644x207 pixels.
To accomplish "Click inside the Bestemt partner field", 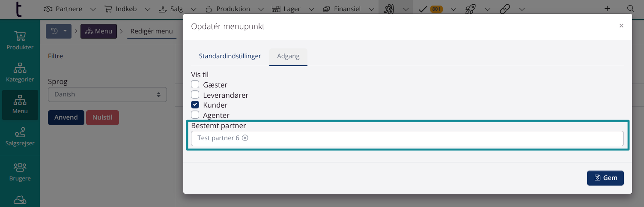I will click(407, 138).
